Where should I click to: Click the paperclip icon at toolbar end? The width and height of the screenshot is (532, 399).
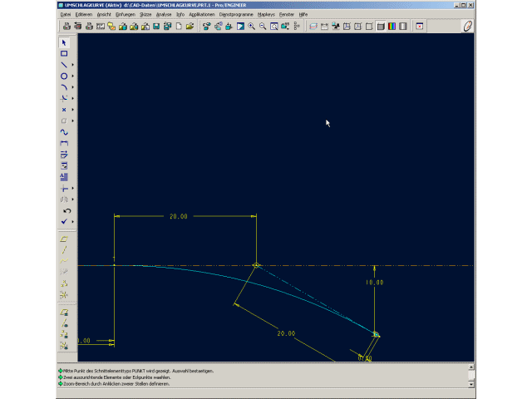[x=468, y=26]
